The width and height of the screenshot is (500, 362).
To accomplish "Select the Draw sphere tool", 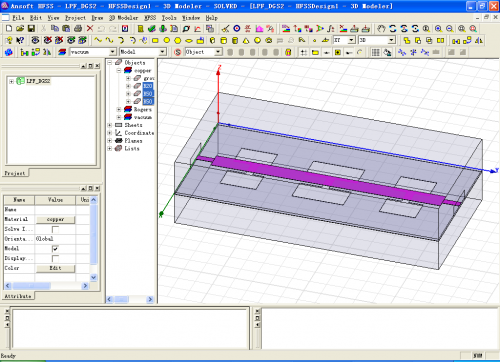I will coord(257,40).
